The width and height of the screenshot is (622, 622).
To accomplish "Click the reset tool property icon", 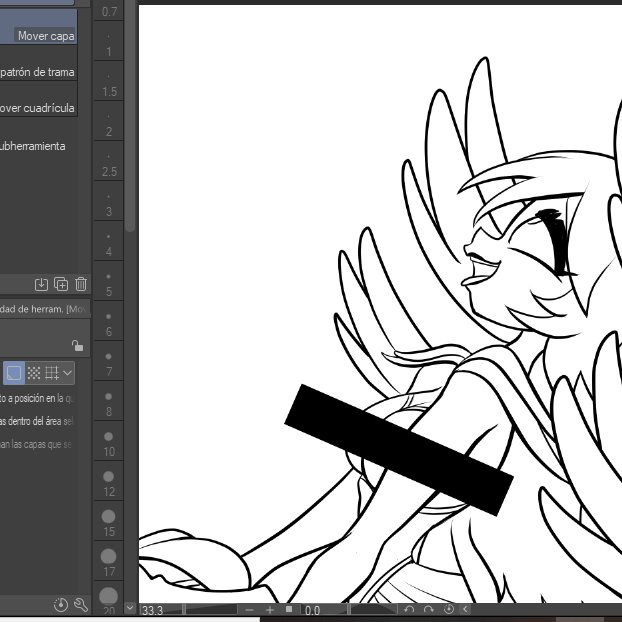I will 60,605.
